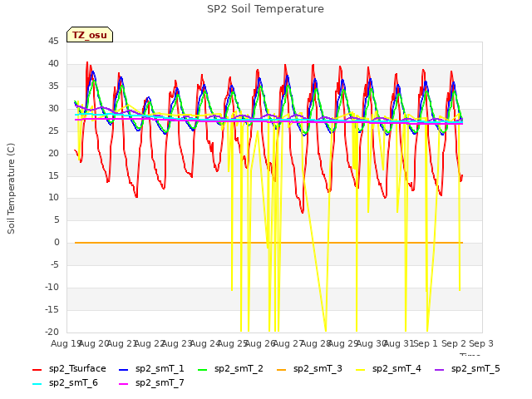This screenshot has height=399, width=532.
Task: Click the cyan sp2_smT_6 legend color marker
Action: coord(37,384)
